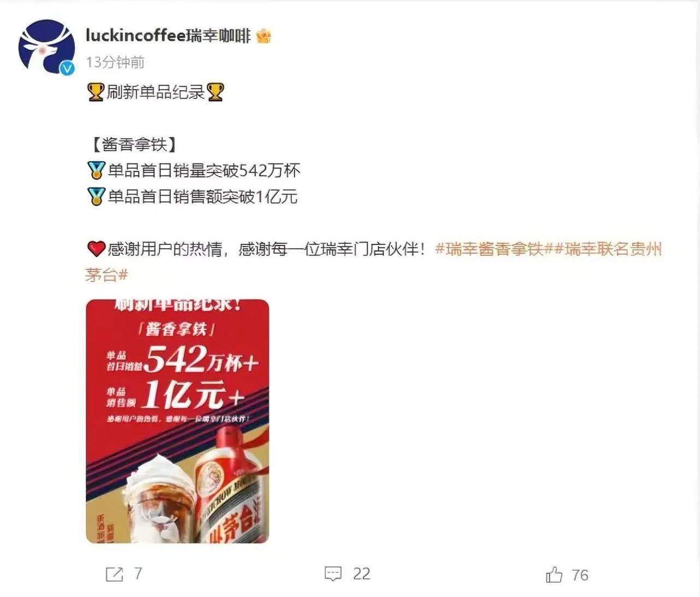Click the 13分钟前 timestamp
The width and height of the screenshot is (700, 597).
(115, 62)
